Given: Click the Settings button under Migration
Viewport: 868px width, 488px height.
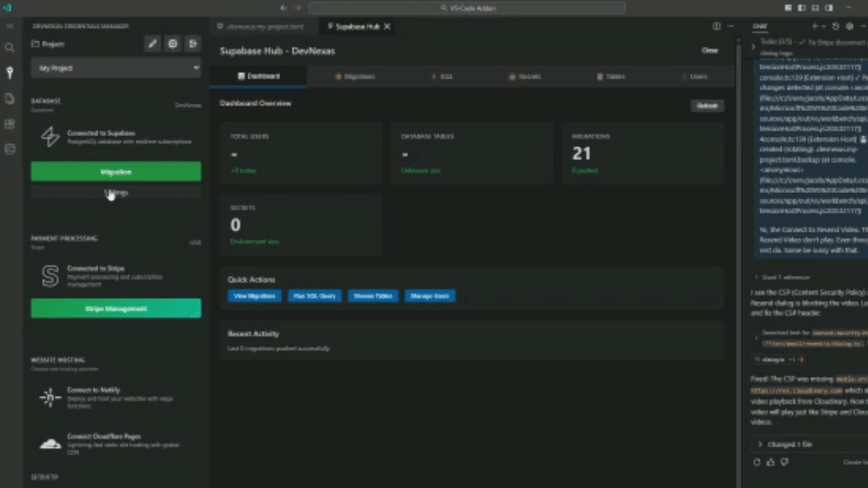Looking at the screenshot, I should (116, 193).
